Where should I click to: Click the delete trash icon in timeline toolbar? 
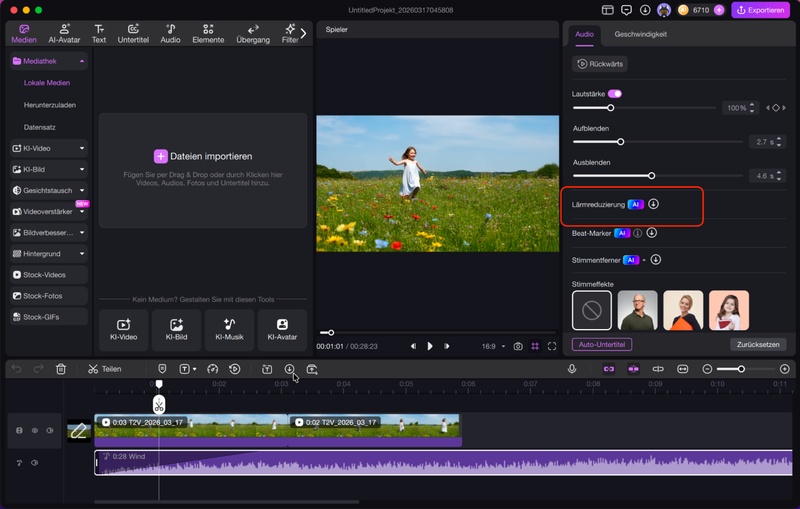tap(61, 369)
